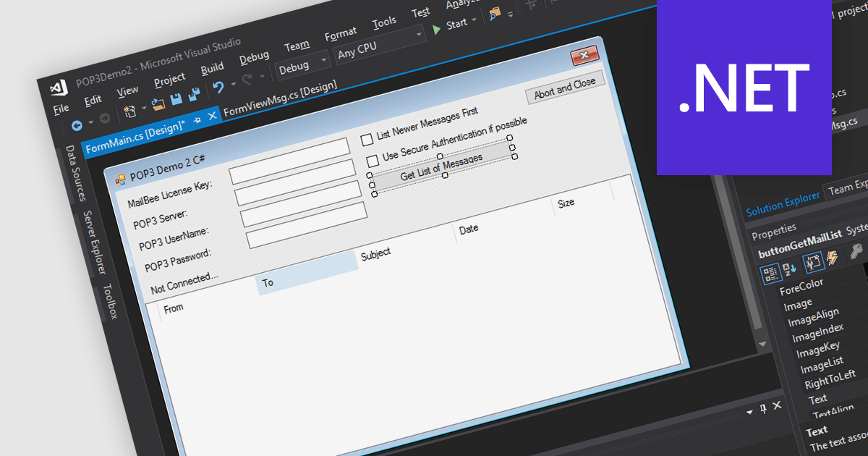Open the Build menu
The height and width of the screenshot is (456, 868).
click(x=212, y=69)
